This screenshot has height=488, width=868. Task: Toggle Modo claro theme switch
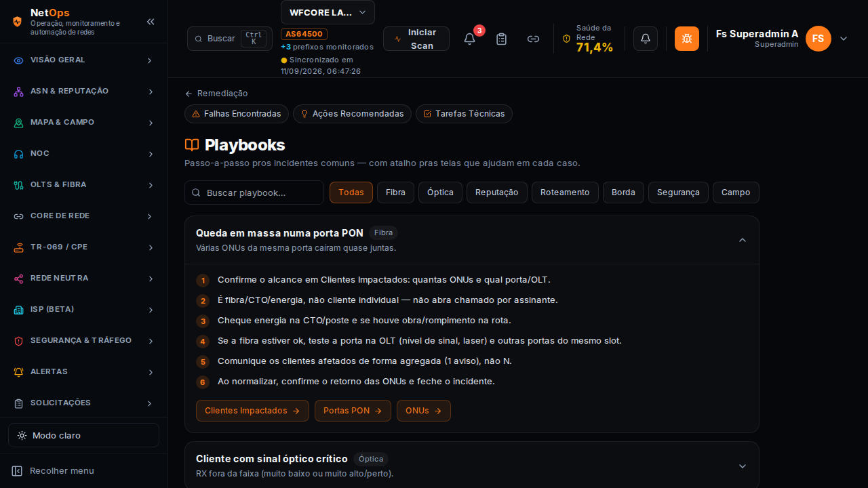[83, 435]
